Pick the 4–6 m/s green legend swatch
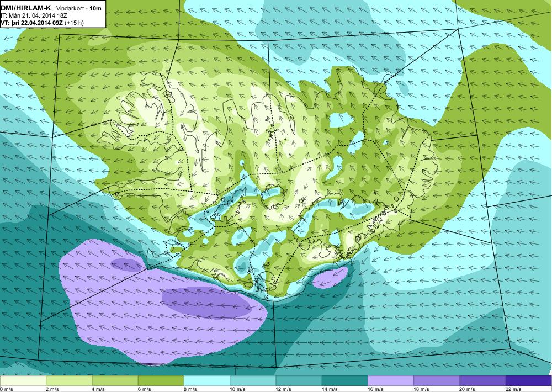This screenshot has width=552, height=392. point(115,381)
